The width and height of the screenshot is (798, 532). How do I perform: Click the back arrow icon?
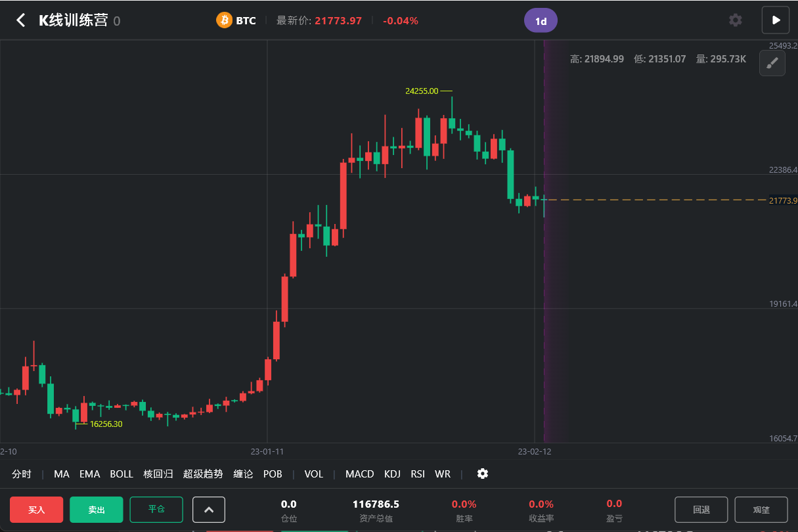21,20
